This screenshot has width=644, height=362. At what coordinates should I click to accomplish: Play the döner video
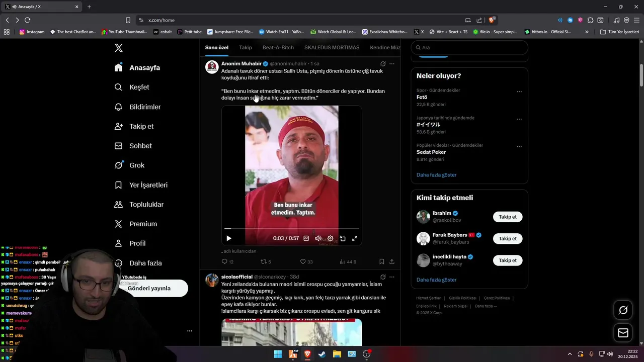click(x=228, y=238)
